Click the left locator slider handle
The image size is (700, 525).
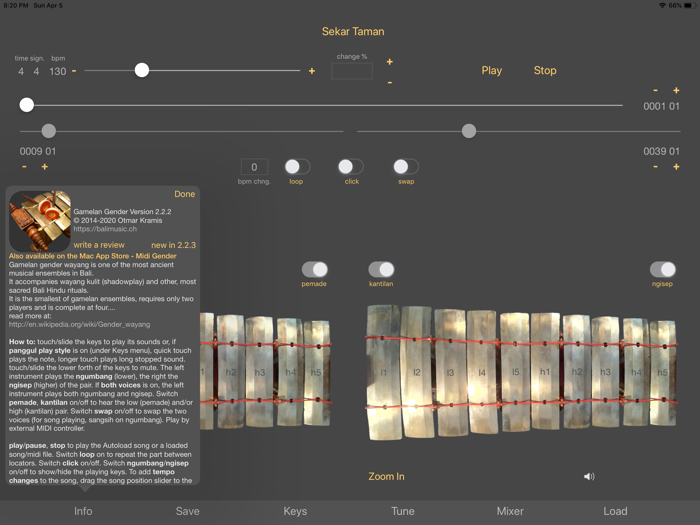(49, 131)
